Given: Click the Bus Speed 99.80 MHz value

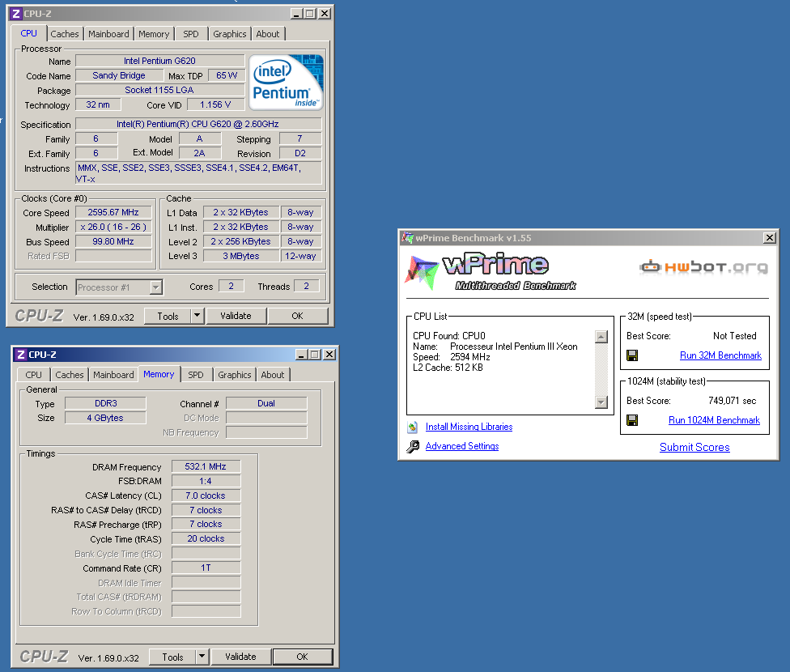Looking at the screenshot, I should (x=113, y=241).
